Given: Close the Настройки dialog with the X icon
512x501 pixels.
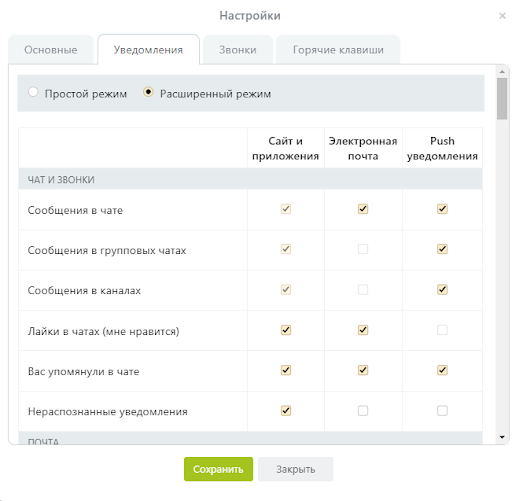Looking at the screenshot, I should tap(502, 16).
